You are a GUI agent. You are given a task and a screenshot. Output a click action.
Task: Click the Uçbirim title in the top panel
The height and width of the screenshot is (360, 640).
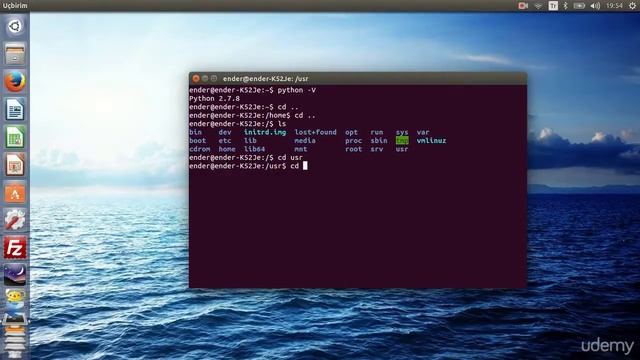(15, 6)
